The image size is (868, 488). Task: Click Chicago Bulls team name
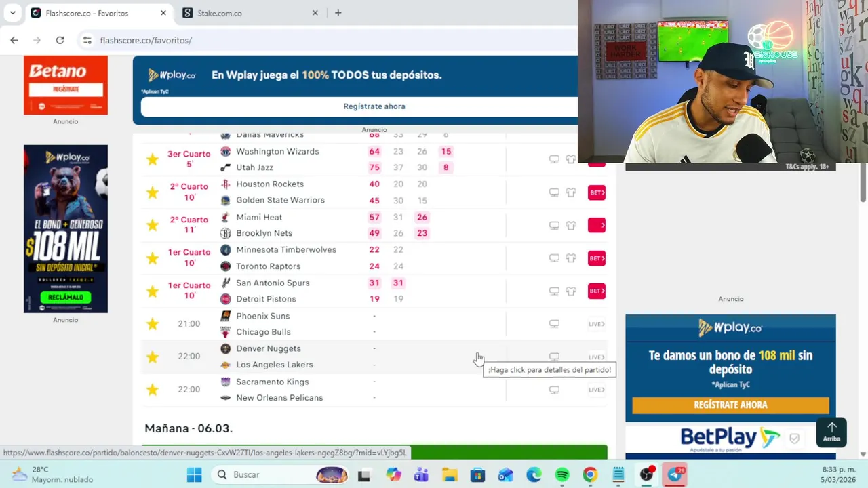click(263, 332)
